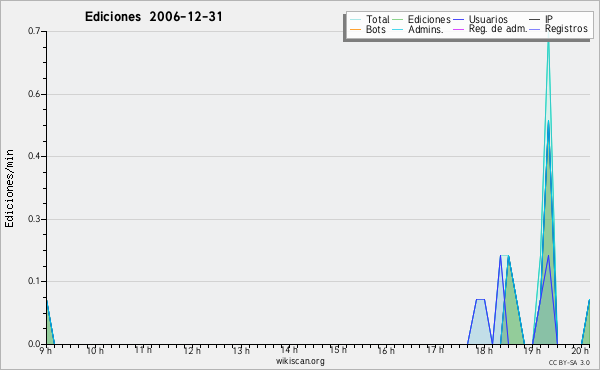Viewport: 600px width, 370px height.
Task: Select the Reg. de adm. legend label
Action: (x=498, y=29)
